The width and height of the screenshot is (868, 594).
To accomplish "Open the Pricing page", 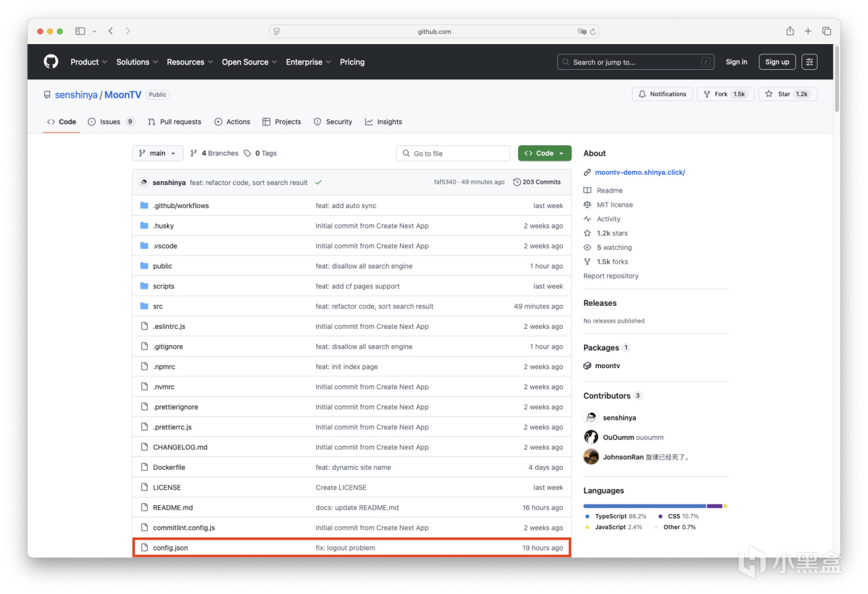I will pos(352,62).
